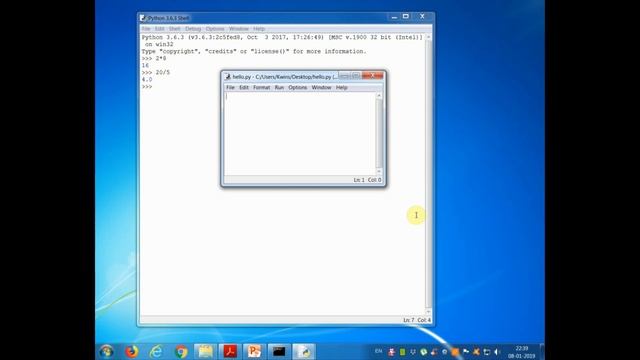Screen dimensions: 640x360
Task: Open Options menu in hello.py editor
Action: click(298, 87)
